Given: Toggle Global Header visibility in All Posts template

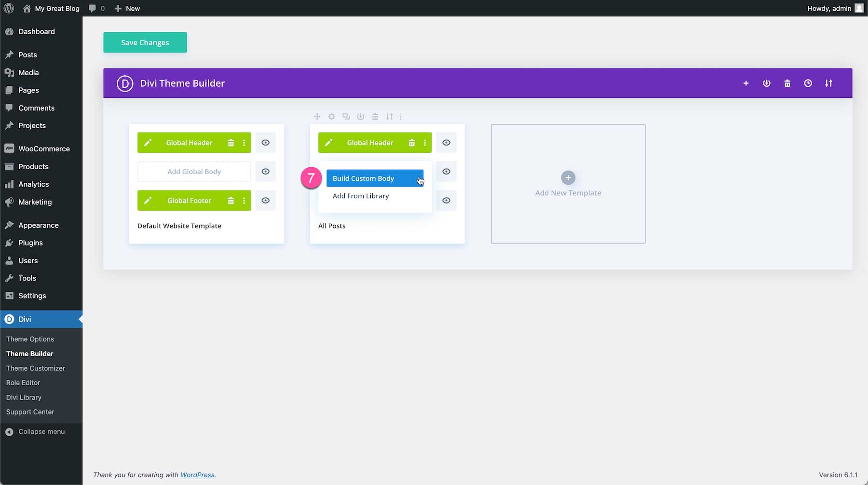Looking at the screenshot, I should pos(447,143).
